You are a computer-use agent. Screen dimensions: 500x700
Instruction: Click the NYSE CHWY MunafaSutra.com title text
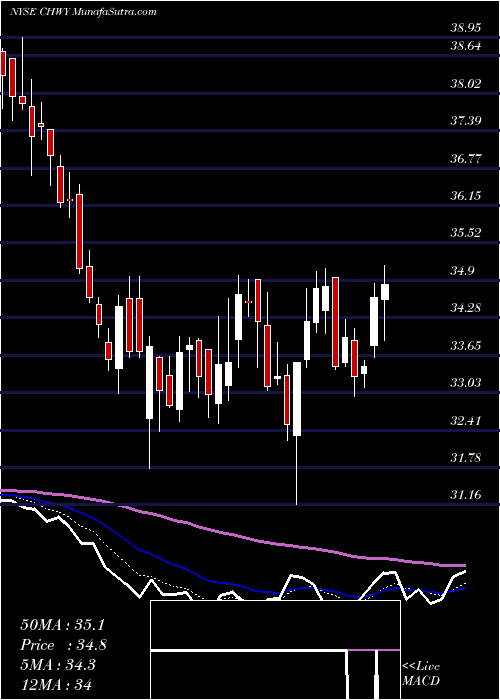pos(83,12)
